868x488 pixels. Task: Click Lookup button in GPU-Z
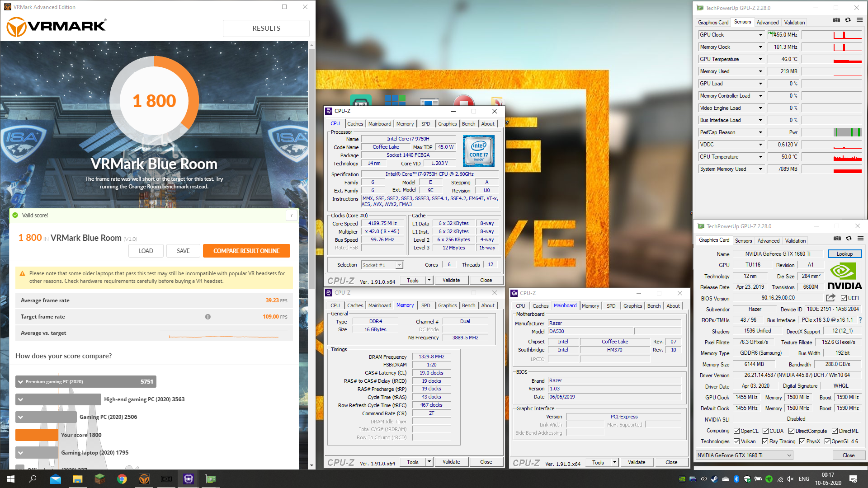point(844,254)
